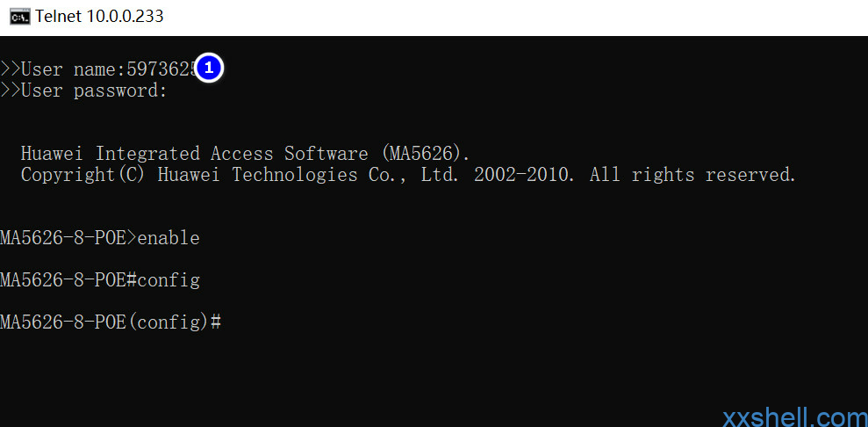The height and width of the screenshot is (427, 868).
Task: Click the Huawei Technologies Co., Ltd. text
Action: [308, 175]
